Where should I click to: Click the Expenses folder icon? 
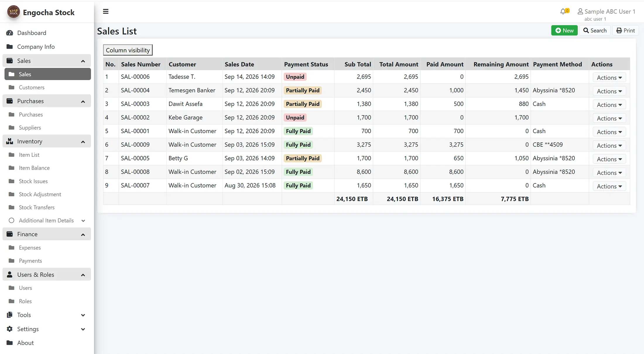click(x=12, y=248)
